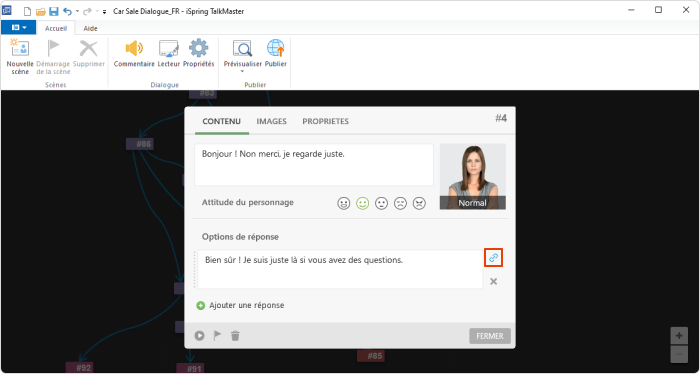Click the Publier globe icon
700x374 pixels.
click(275, 48)
